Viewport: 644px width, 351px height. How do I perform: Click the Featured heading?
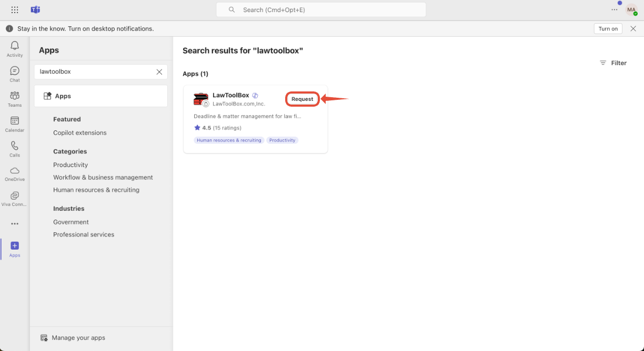pos(67,119)
